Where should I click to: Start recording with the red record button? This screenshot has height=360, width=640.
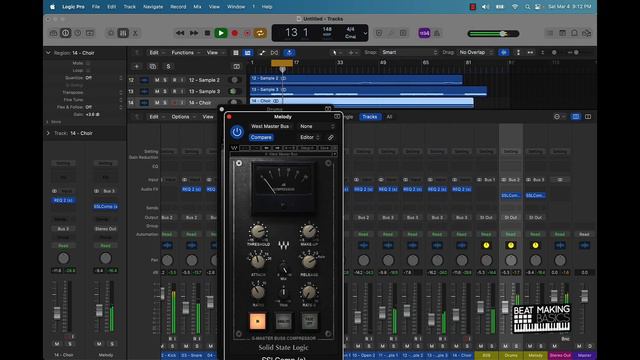pos(235,33)
